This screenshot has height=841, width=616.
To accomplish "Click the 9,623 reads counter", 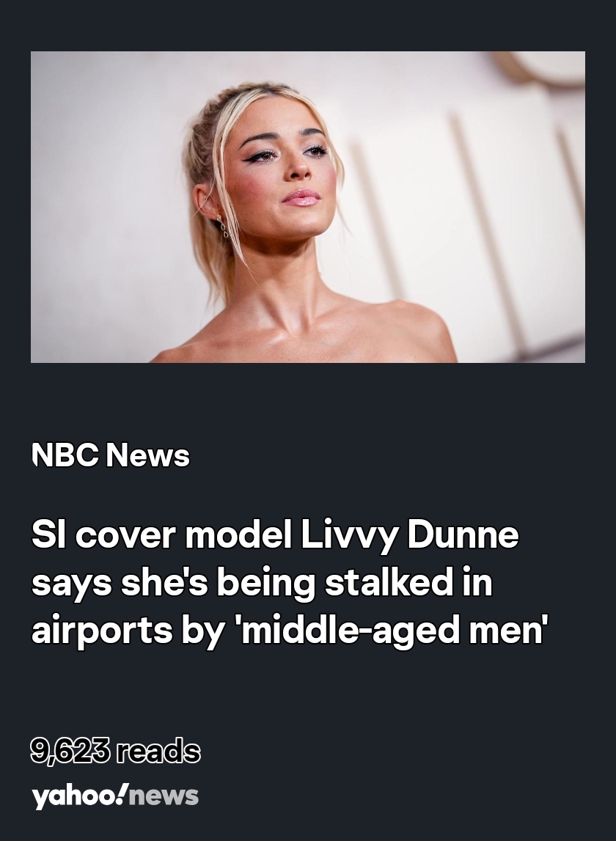I will coord(115,750).
